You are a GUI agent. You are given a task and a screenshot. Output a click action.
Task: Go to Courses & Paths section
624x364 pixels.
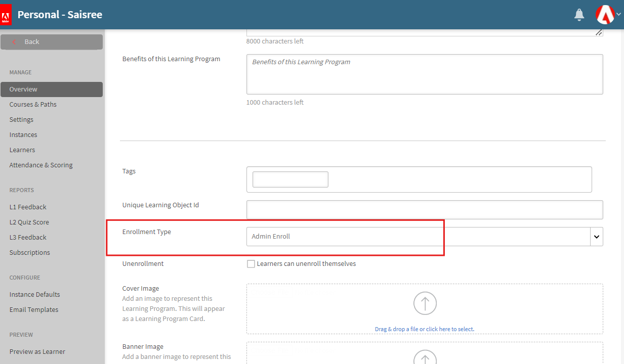click(x=33, y=105)
